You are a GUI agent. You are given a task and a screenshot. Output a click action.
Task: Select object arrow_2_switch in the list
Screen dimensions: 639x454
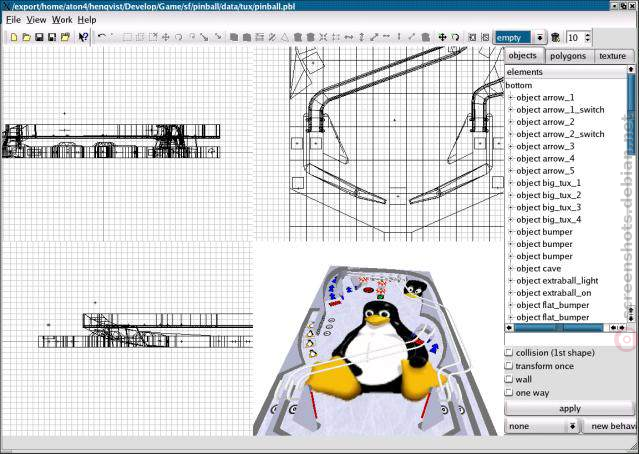coord(560,134)
